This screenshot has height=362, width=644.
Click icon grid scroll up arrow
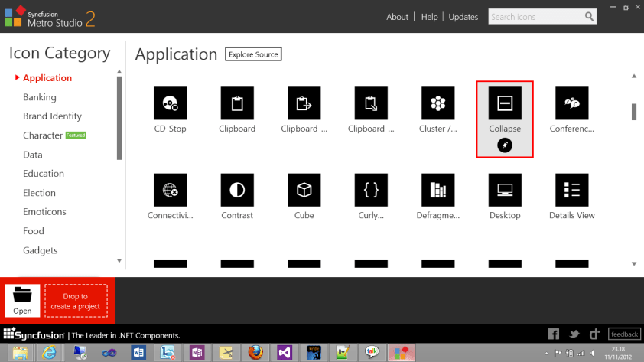633,76
